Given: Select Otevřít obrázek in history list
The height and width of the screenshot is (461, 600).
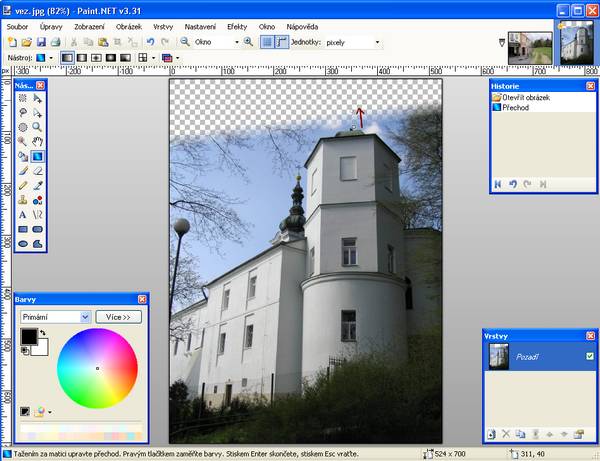Looking at the screenshot, I should point(527,97).
